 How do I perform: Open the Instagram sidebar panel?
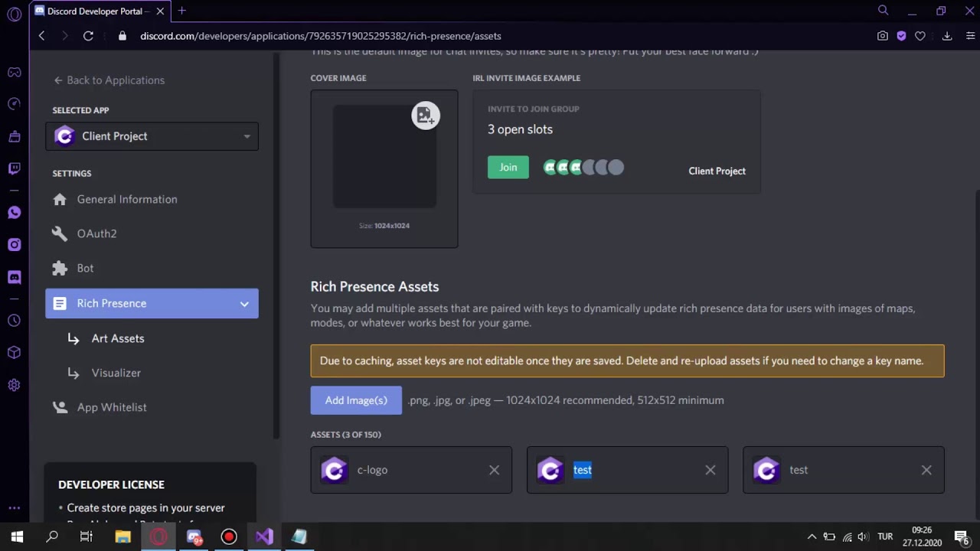[x=14, y=245]
